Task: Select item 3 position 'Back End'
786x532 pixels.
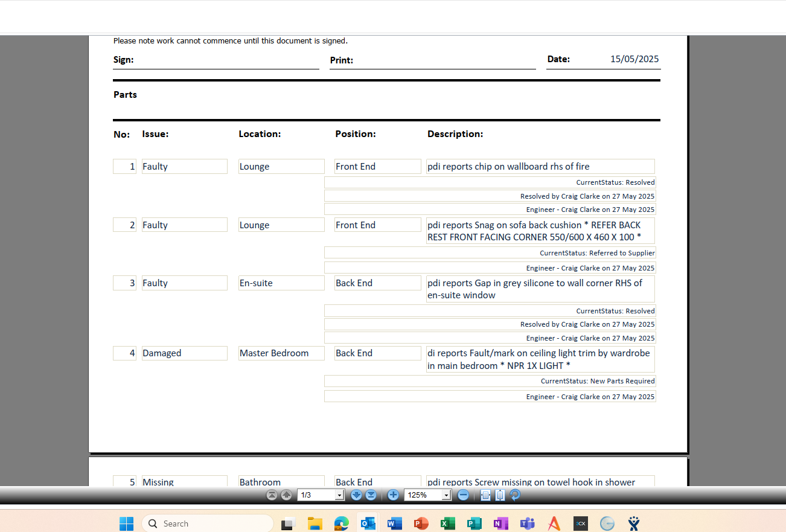Action: click(x=377, y=283)
